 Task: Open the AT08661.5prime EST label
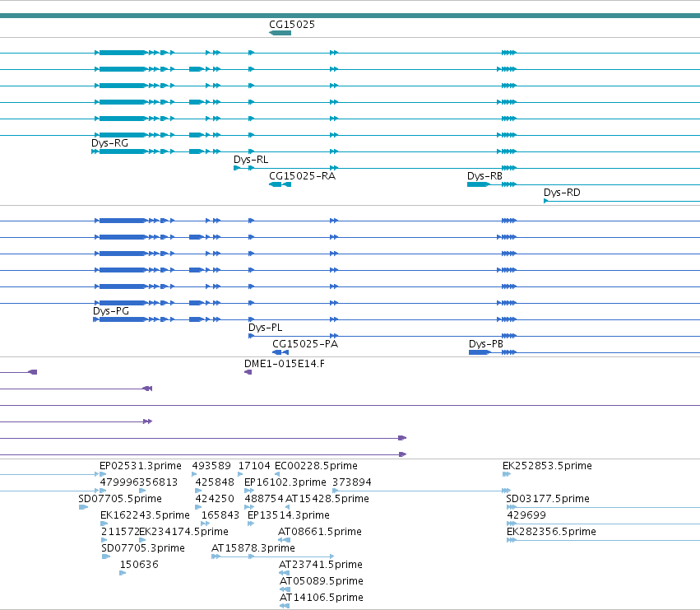pyautogui.click(x=320, y=532)
